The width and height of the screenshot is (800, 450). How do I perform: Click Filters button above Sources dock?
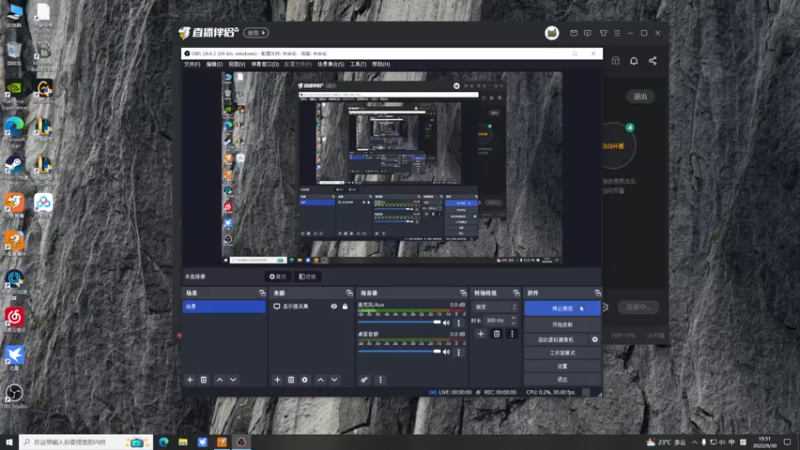pos(308,277)
